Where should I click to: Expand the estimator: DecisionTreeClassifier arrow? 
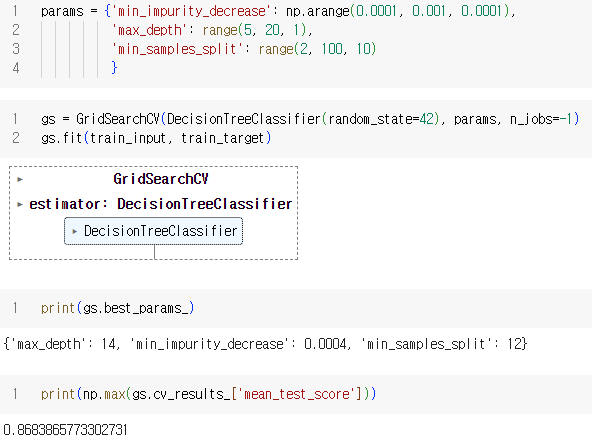pyautogui.click(x=20, y=205)
